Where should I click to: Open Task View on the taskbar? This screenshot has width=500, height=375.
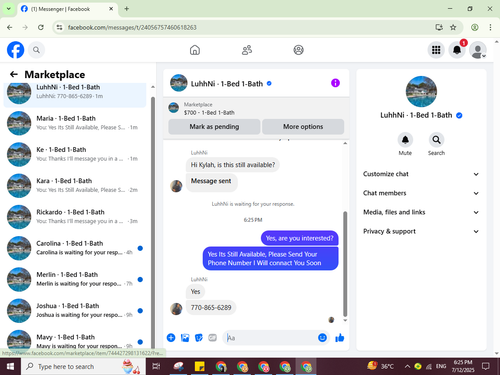tap(156, 366)
